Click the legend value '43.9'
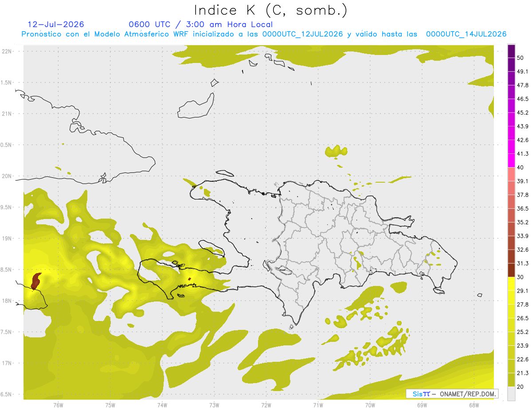 pyautogui.click(x=523, y=126)
